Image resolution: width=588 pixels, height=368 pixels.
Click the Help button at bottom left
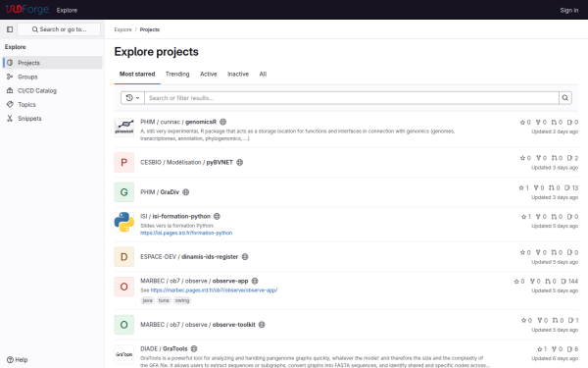[x=18, y=360]
